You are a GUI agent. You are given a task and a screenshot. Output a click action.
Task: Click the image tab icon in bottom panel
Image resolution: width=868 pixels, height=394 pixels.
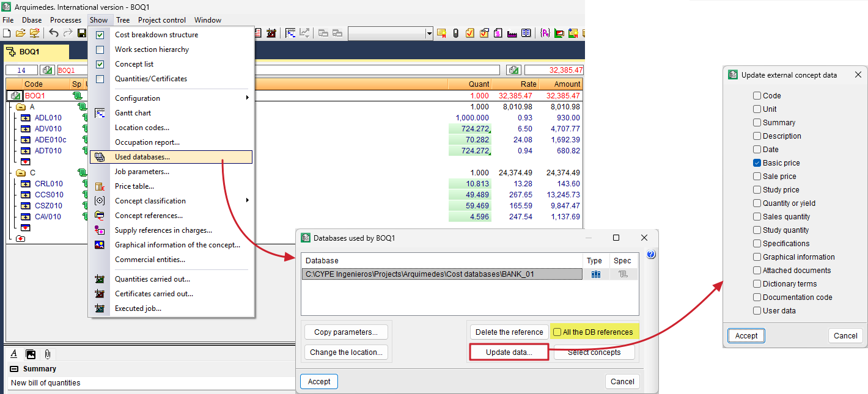(31, 354)
